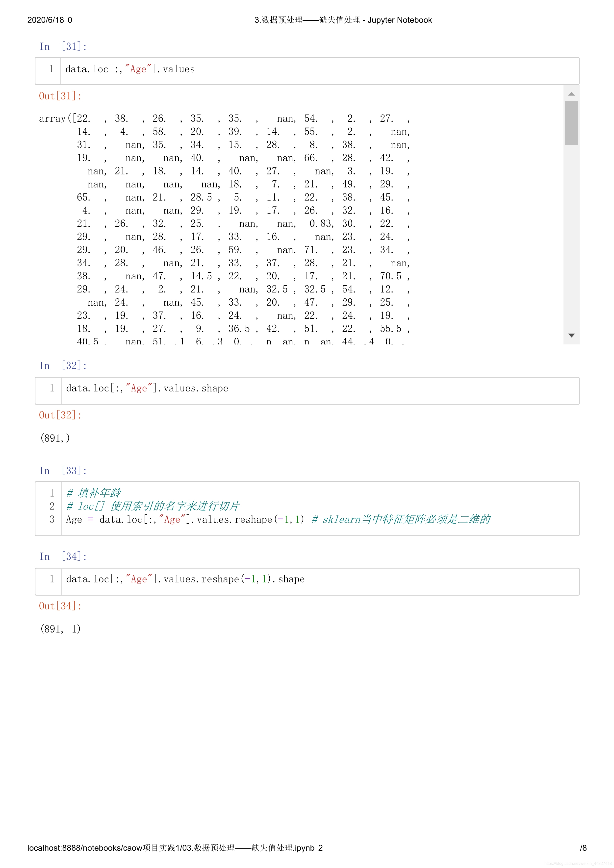Image resolution: width=614 pixels, height=868 pixels.
Task: Click the output scrollbar down arrow
Action: tap(571, 335)
